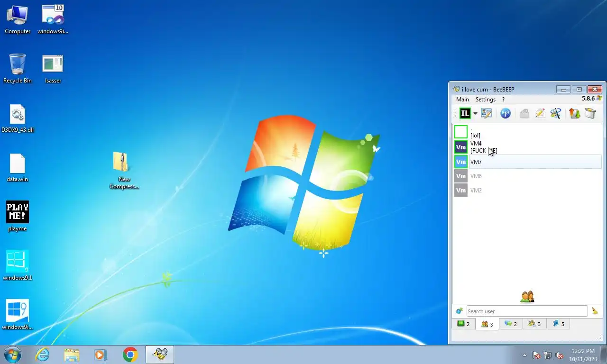Switch to the blue history tab showing 5
The height and width of the screenshot is (364, 607).
coord(558,324)
